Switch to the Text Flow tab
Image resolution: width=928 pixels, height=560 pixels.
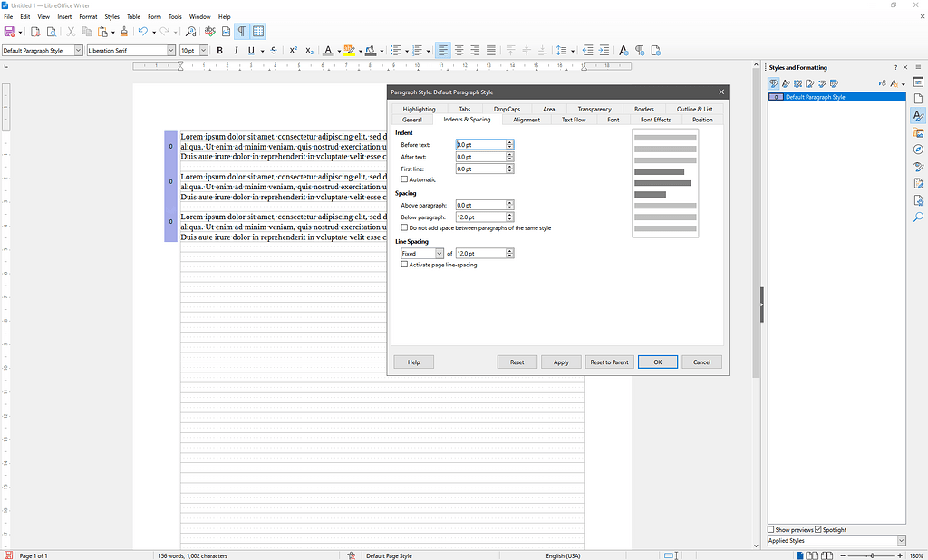tap(573, 119)
